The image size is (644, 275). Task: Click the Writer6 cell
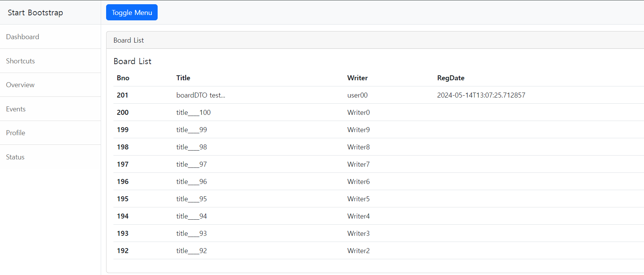click(359, 182)
